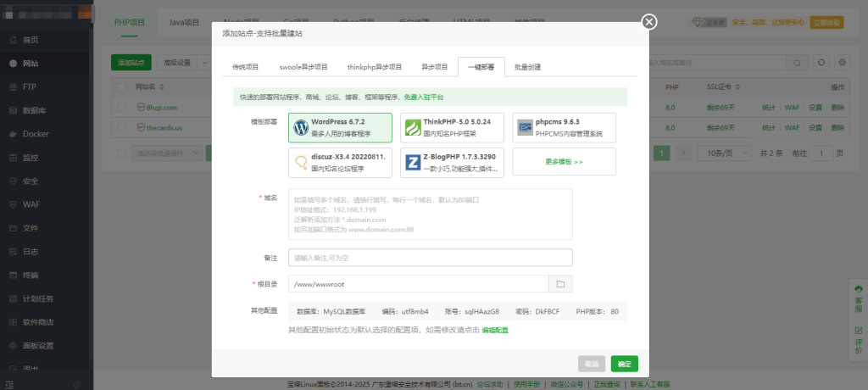
Task: Sort by SSL证书 column arrows
Action: (x=738, y=87)
